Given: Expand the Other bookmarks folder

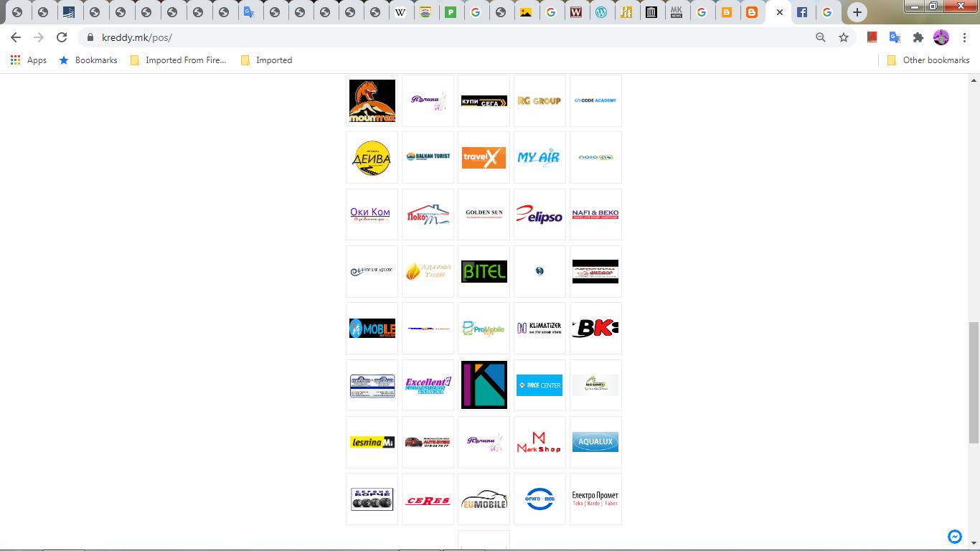Looking at the screenshot, I should coord(928,60).
